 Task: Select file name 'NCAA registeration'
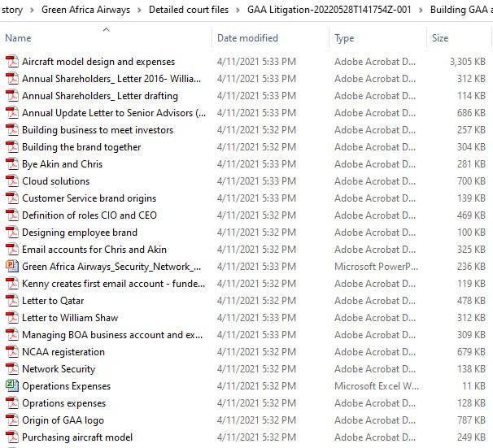[x=63, y=352]
